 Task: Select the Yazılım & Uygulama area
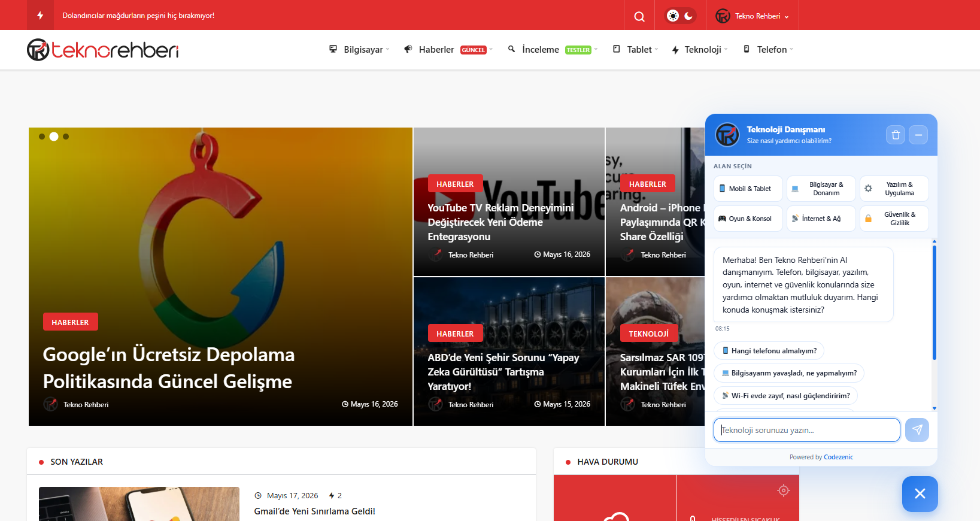(894, 189)
